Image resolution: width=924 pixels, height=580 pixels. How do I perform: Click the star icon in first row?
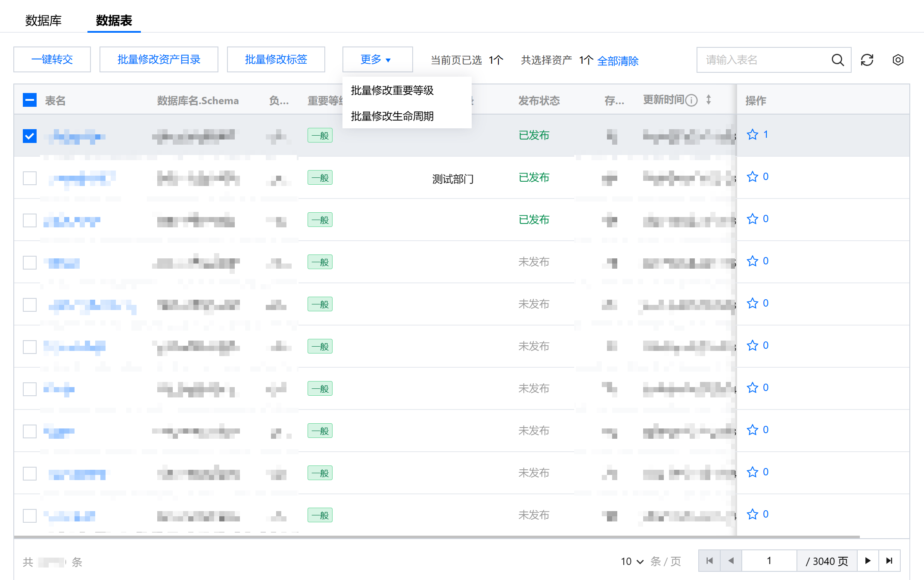[753, 135]
